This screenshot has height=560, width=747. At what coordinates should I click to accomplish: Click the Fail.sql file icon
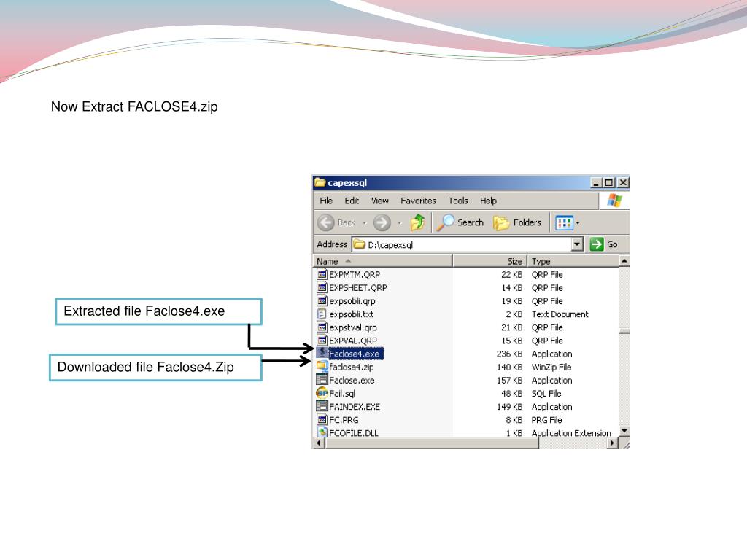click(322, 393)
